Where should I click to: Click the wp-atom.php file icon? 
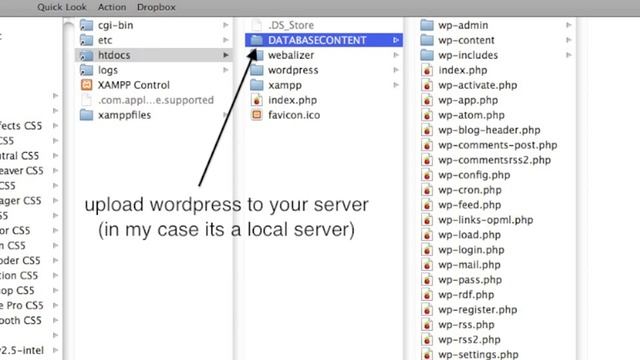coord(427,115)
